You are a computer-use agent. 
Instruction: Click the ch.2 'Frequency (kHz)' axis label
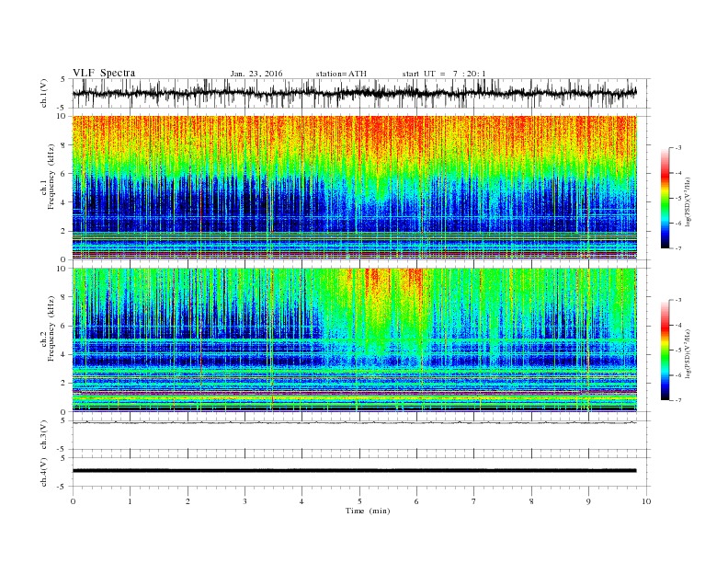coord(51,327)
